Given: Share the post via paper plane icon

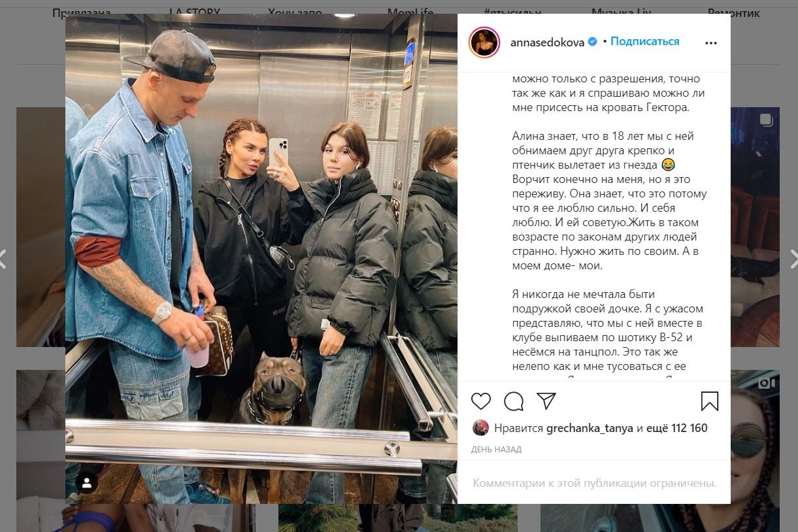Looking at the screenshot, I should (546, 401).
